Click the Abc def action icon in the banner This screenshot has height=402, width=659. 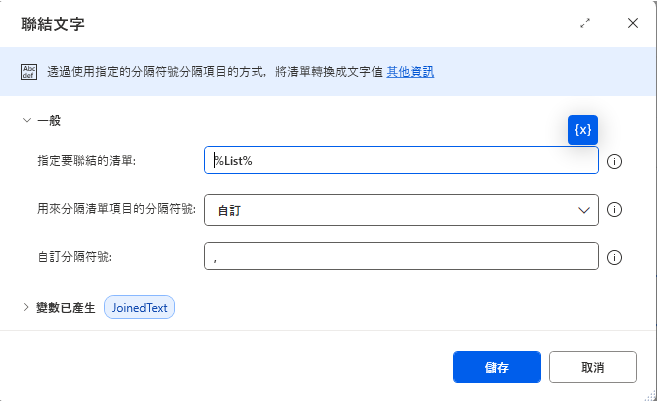pyautogui.click(x=29, y=72)
